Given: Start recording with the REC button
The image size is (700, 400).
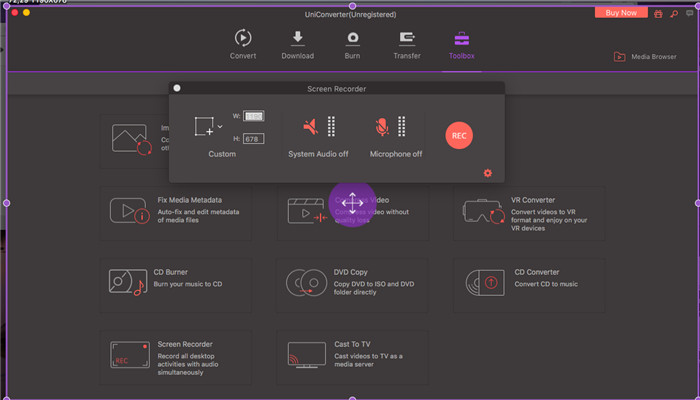Looking at the screenshot, I should tap(459, 136).
